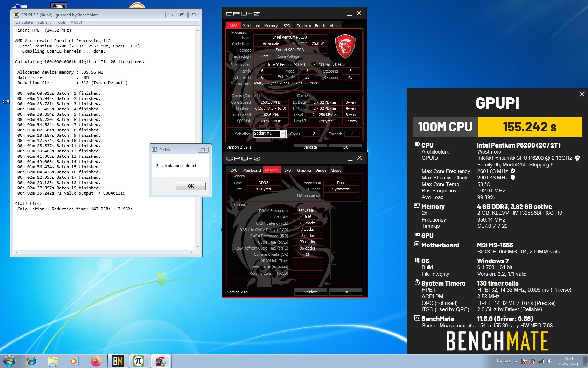Switch to GPUPI pi taskbar button
This screenshot has height=368, width=588.
pyautogui.click(x=139, y=361)
